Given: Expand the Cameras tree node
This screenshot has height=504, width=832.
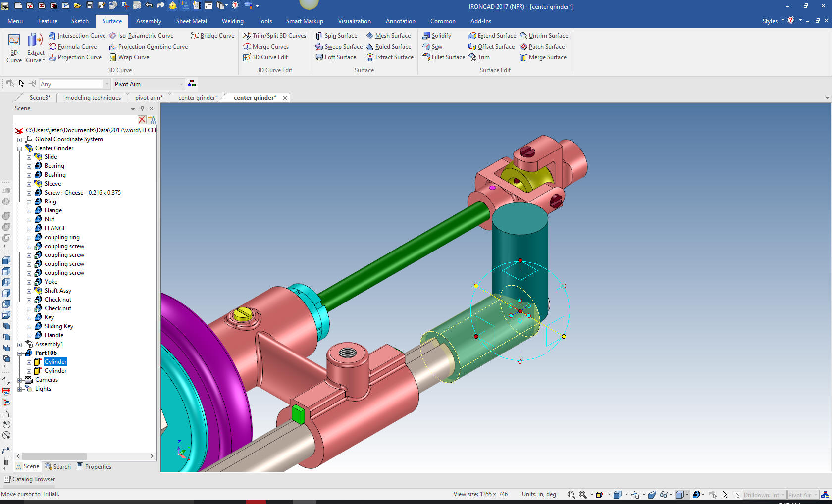Looking at the screenshot, I should pyautogui.click(x=20, y=380).
